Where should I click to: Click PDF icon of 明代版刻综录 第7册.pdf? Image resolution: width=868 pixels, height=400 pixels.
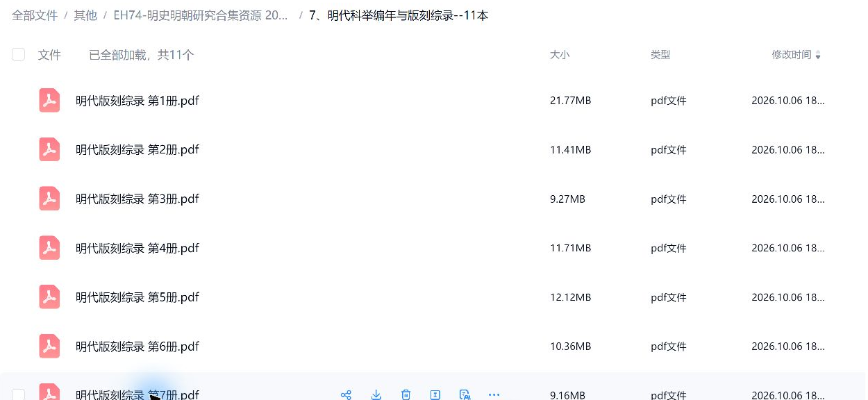(x=49, y=392)
